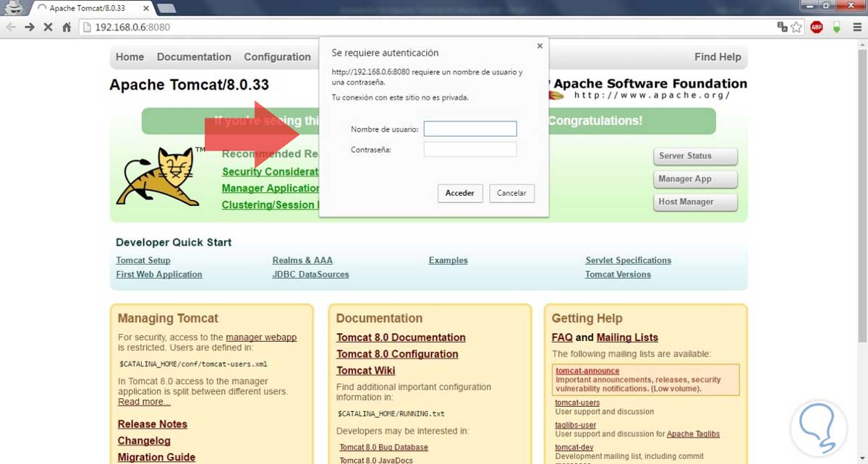Click the Manager App button
The height and width of the screenshot is (464, 868).
[x=695, y=179]
